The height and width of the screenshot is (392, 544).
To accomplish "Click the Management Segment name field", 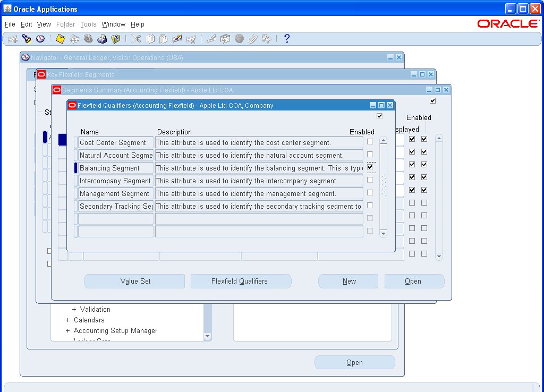I will pyautogui.click(x=115, y=193).
